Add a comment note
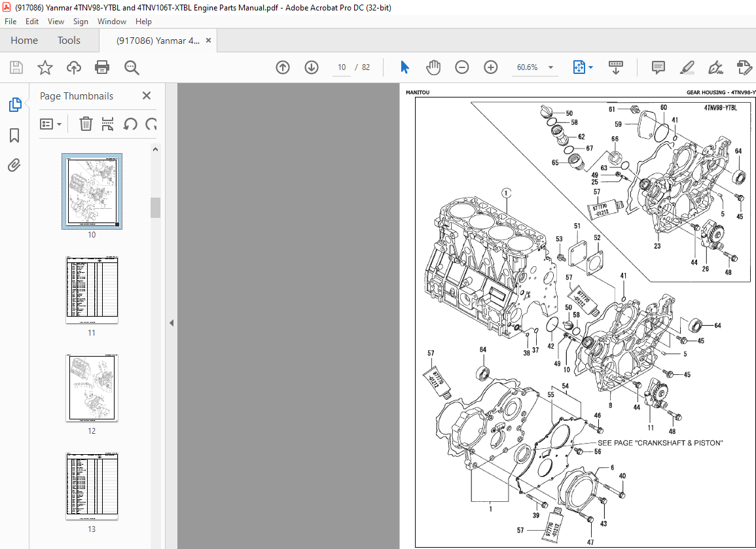 pos(658,67)
